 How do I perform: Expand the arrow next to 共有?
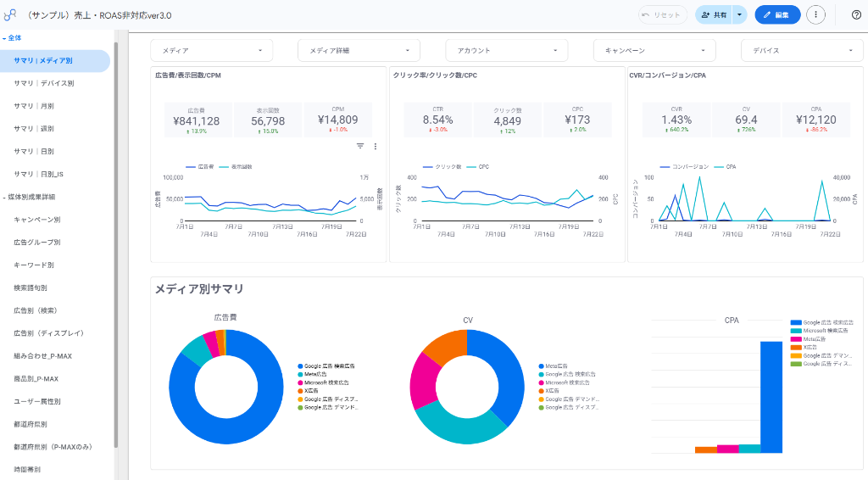coord(739,15)
